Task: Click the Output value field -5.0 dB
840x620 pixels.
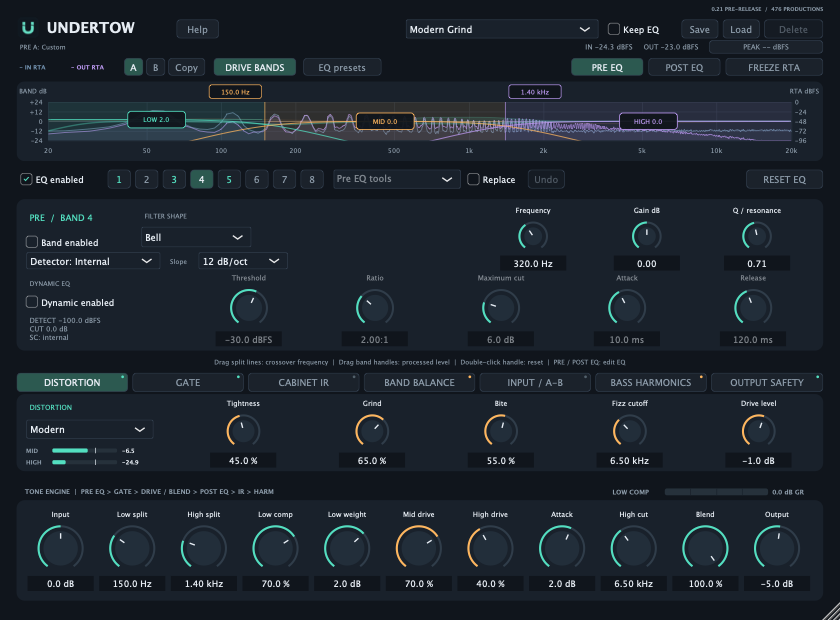Action: tap(777, 584)
